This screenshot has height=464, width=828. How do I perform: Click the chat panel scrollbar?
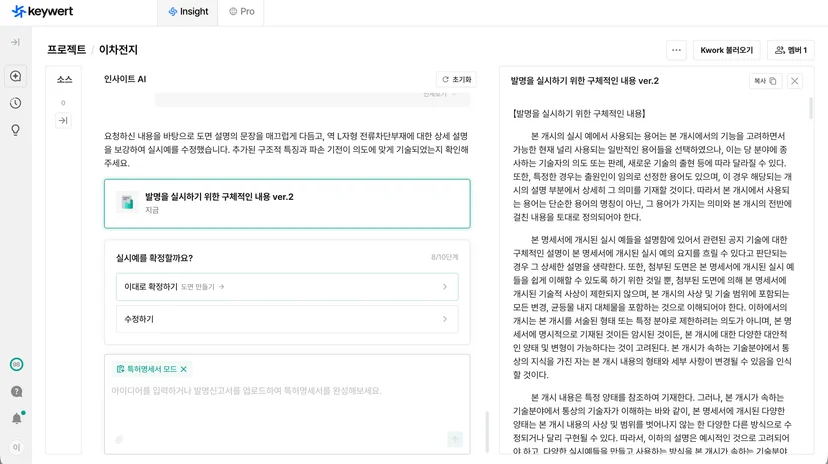click(x=486, y=432)
